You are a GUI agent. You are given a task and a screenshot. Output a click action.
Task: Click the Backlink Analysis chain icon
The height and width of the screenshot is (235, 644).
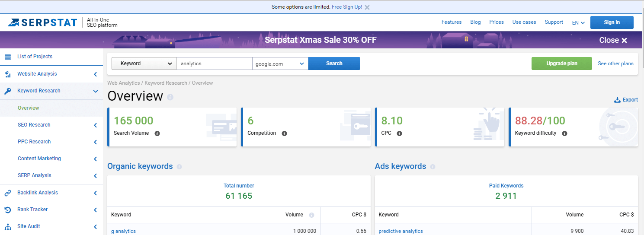[x=8, y=193]
